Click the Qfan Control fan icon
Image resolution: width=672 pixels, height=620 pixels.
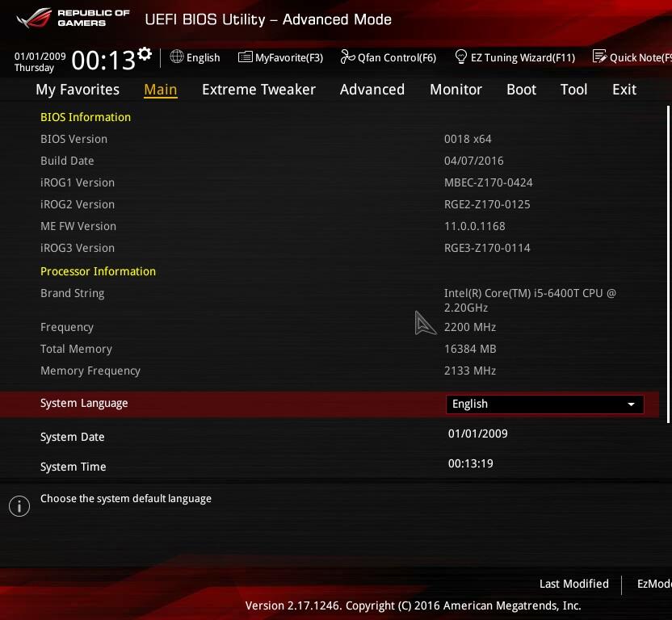pyautogui.click(x=347, y=57)
